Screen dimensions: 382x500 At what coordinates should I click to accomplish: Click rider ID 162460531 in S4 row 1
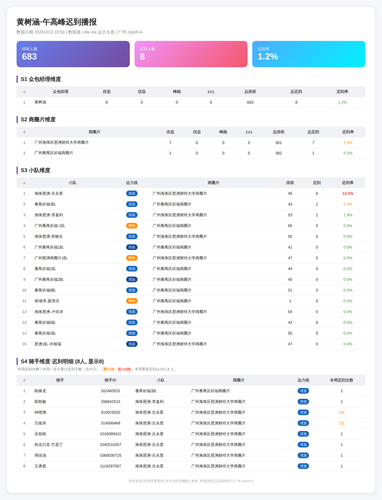tap(110, 391)
